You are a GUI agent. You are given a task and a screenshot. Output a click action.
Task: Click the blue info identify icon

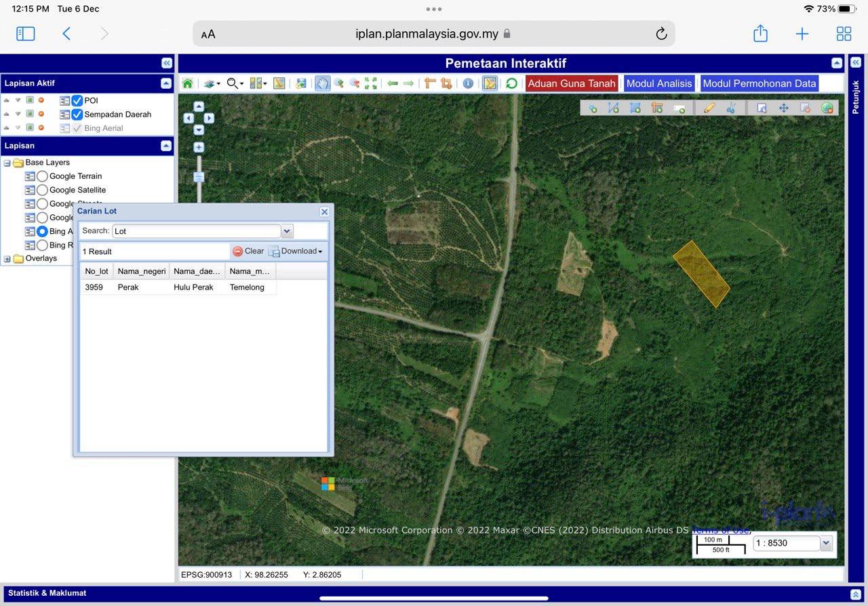[468, 83]
